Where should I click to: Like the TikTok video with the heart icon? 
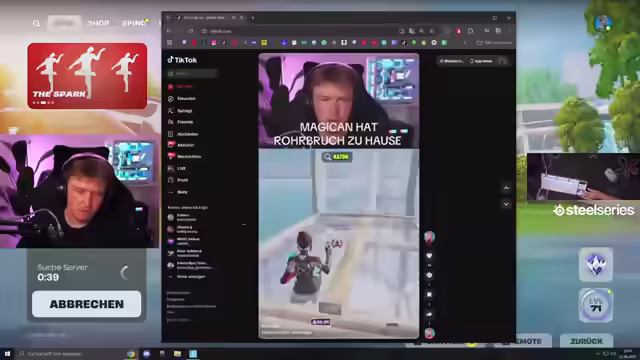429,256
